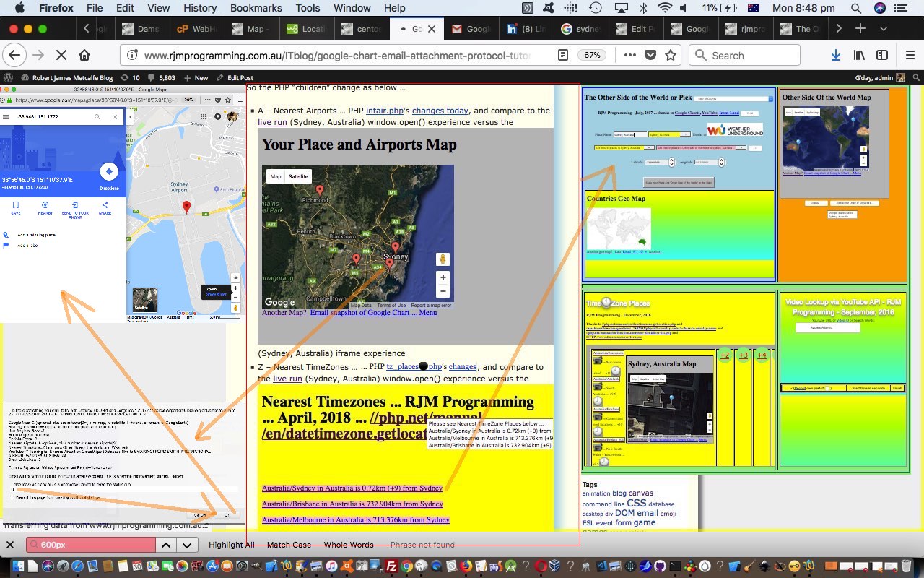Open the Australia/Melbourne 713.376km link
This screenshot has height=578, width=924.
coord(355,519)
